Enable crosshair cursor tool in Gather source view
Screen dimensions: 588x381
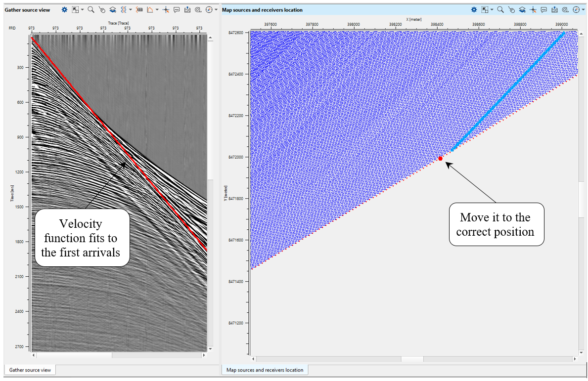[166, 9]
